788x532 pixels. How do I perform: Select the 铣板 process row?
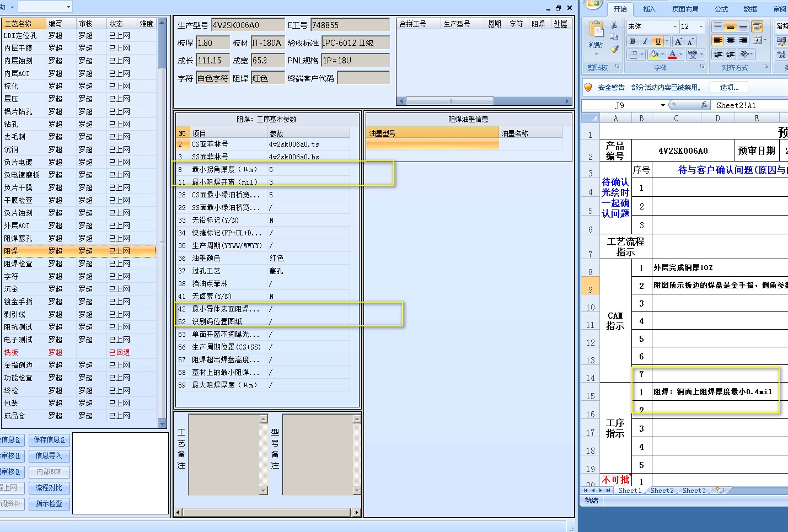(x=79, y=352)
